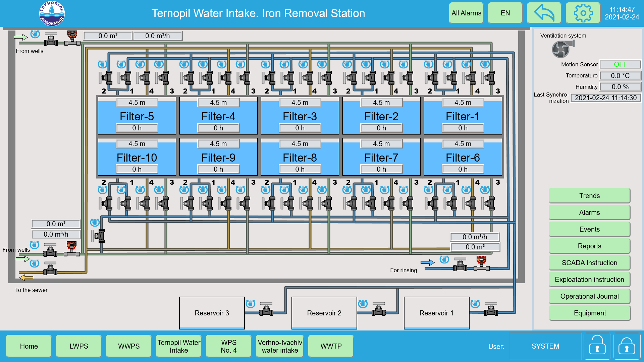644x362 pixels.
Task: Click the Reservoir 2 inlet valve
Action: 378,310
